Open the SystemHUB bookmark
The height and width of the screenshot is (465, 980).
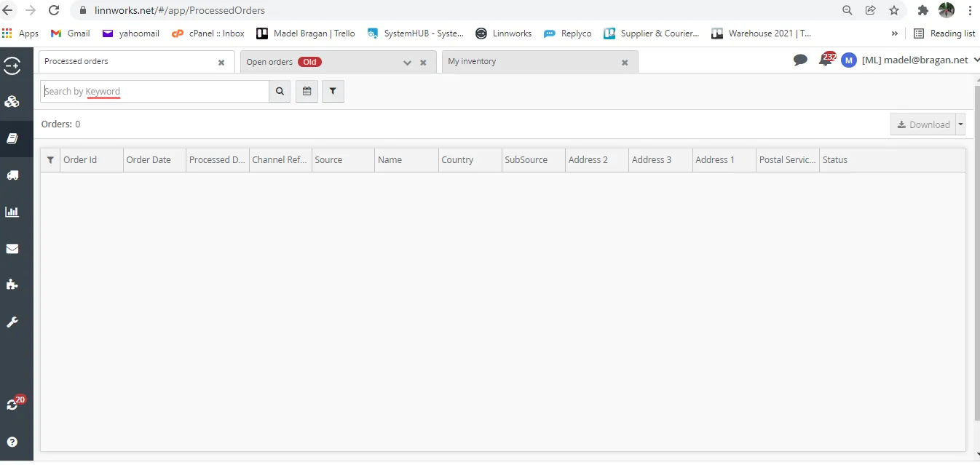click(416, 33)
